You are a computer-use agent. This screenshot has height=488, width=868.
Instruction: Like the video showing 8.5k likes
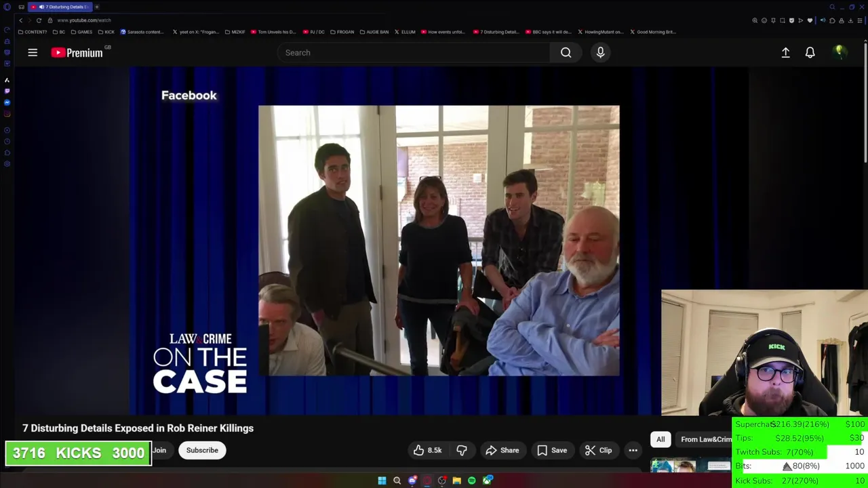coord(427,450)
